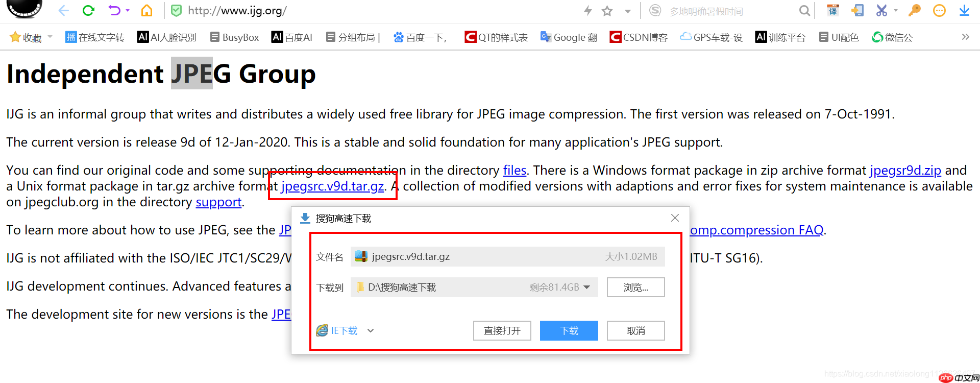Click the 'Independent JPEG Group' heading
Viewport: 980px width, 383px height.
pyautogui.click(x=161, y=74)
